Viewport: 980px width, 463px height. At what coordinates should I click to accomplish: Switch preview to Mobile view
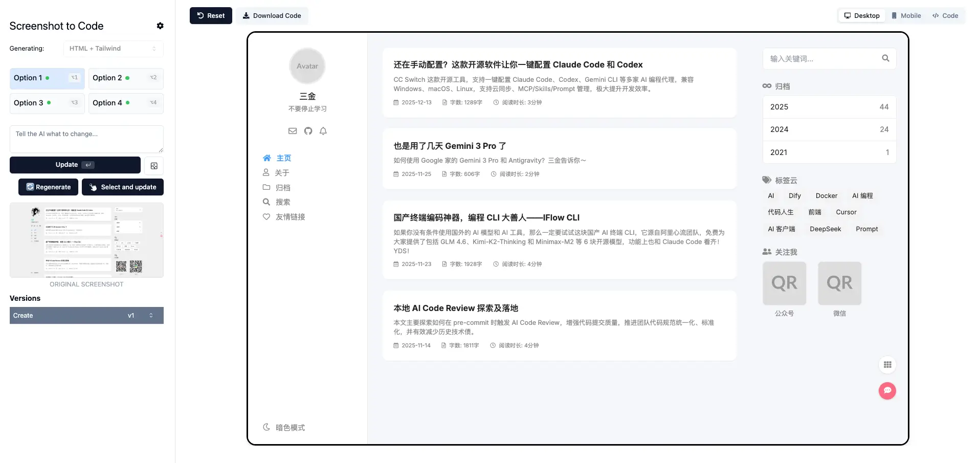click(906, 16)
